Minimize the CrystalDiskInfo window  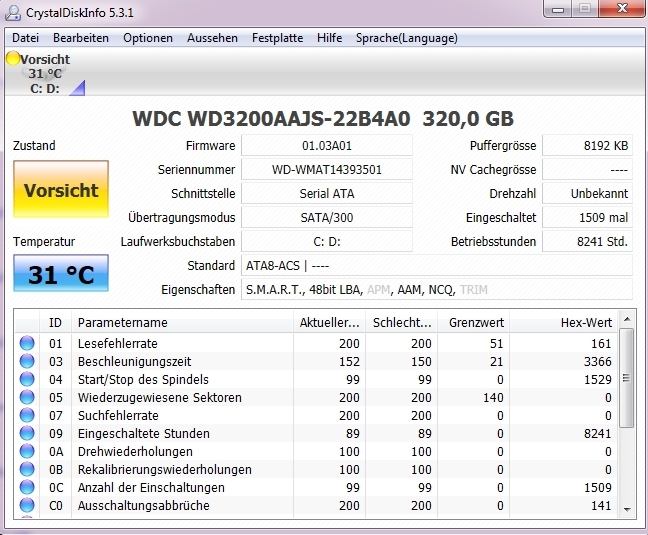(x=558, y=9)
